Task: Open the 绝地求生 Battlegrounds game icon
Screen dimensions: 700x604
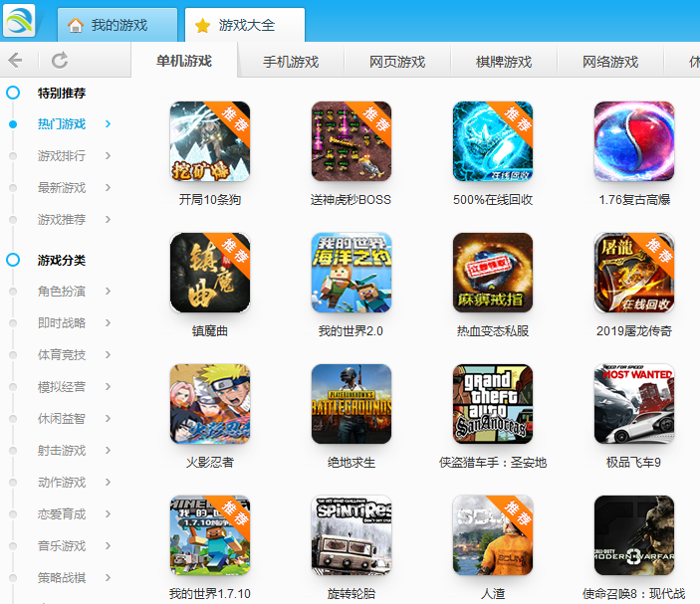Action: (x=351, y=404)
